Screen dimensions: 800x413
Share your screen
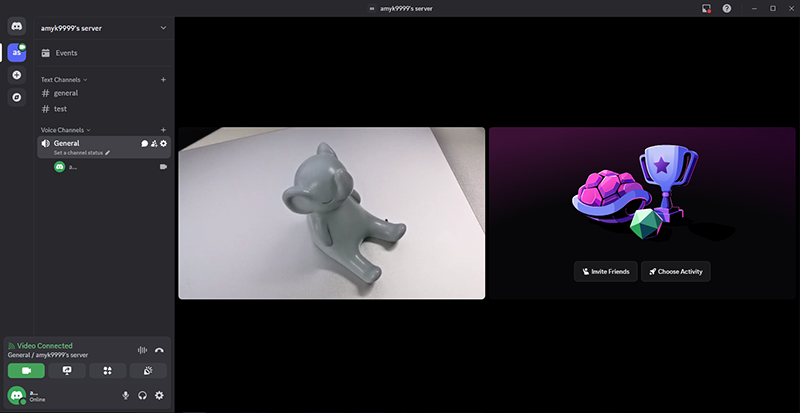67,370
